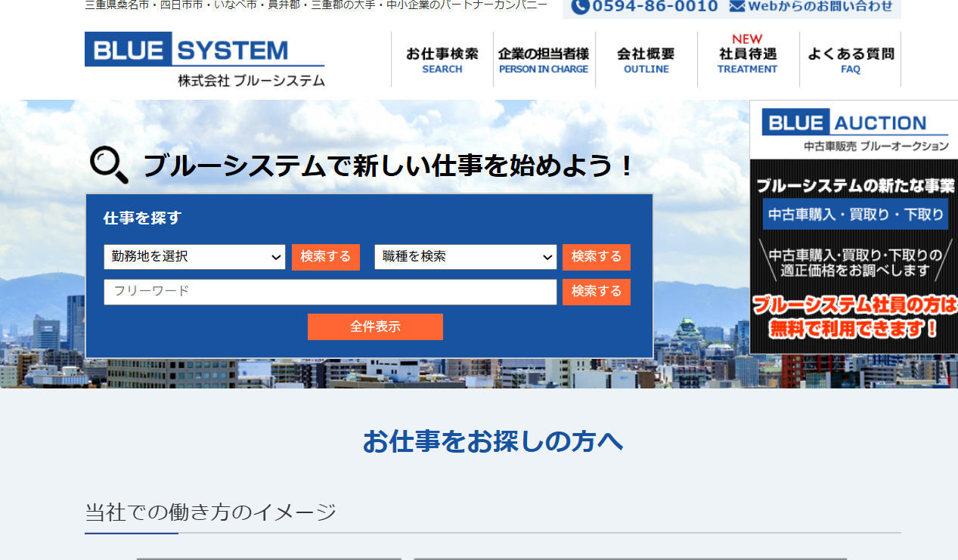This screenshot has width=958, height=560.
Task: Open the お仕事検索 SEARCH menu
Action: click(442, 59)
